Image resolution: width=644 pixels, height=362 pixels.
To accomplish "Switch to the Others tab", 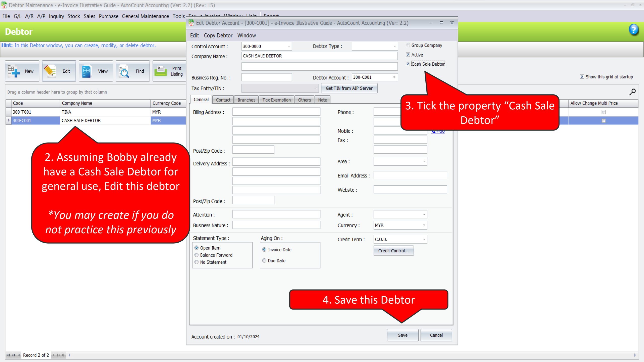I will click(x=304, y=100).
